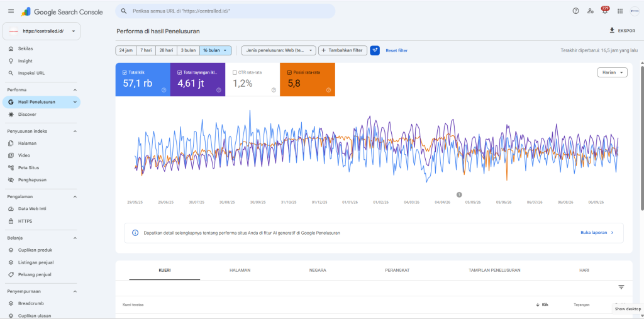Switch to the NEGARA tab
The height and width of the screenshot is (319, 644).
318,270
